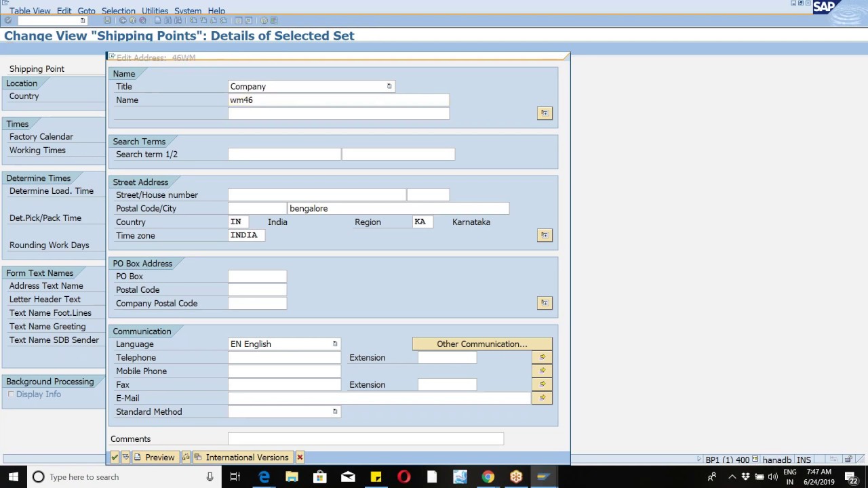This screenshot has height=488, width=868.
Task: Open the Standard Method dropdown
Action: click(x=335, y=411)
